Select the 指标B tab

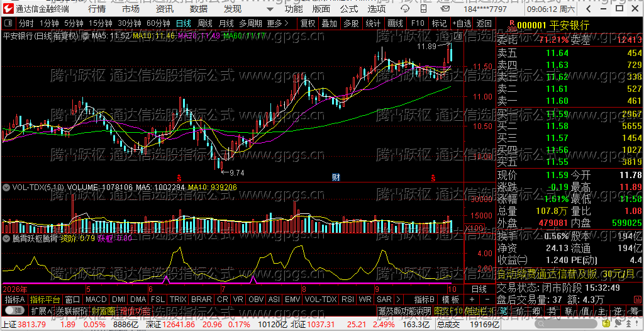pos(425,300)
